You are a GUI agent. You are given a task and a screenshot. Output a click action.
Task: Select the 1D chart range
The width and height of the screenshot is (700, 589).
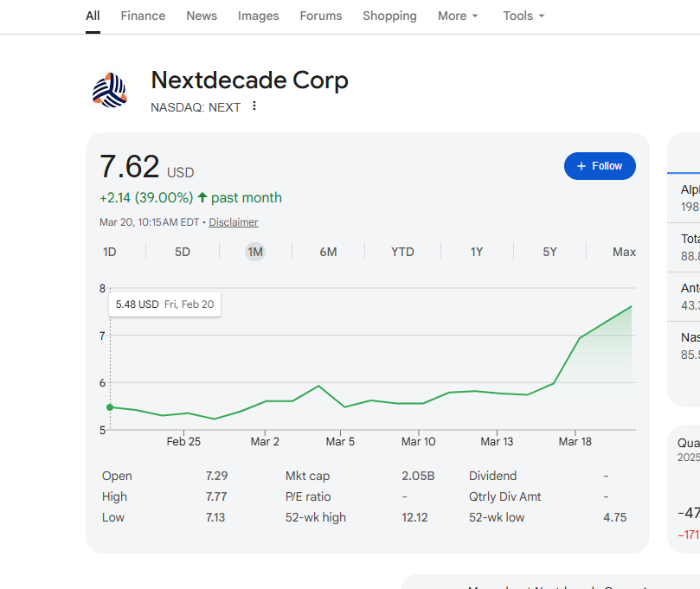109,252
